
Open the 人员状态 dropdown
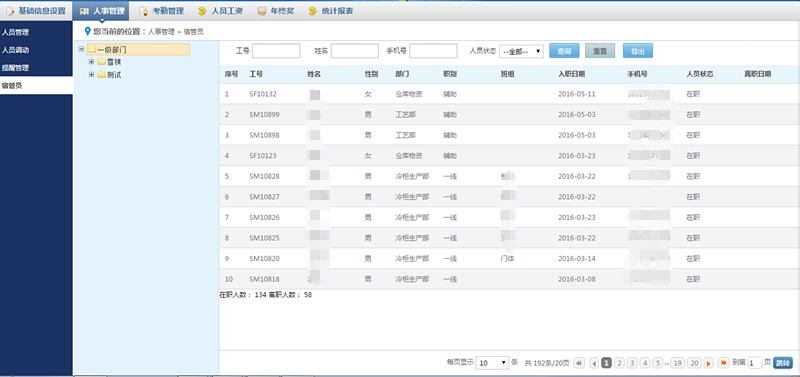521,51
